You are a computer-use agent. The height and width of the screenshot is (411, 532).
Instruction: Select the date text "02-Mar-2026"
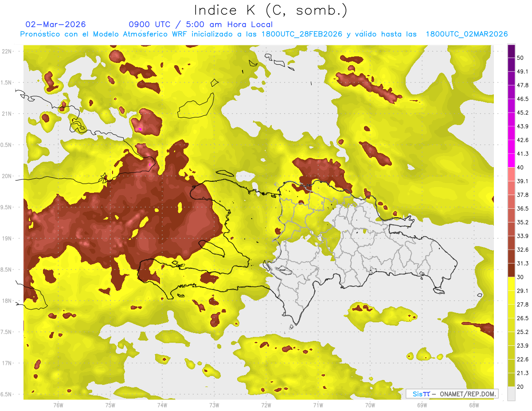click(x=56, y=25)
